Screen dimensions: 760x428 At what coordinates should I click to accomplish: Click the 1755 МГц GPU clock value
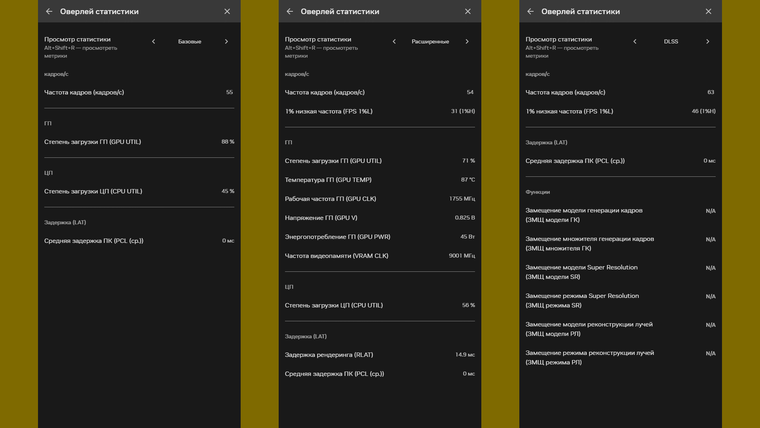pyautogui.click(x=462, y=199)
